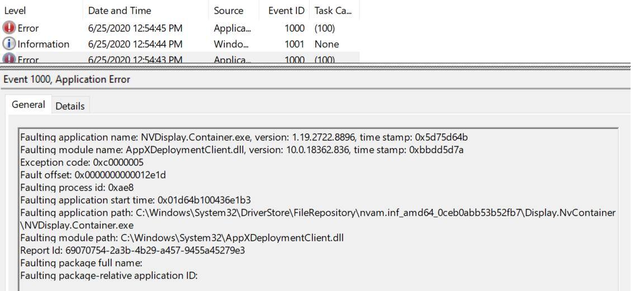Switch to the Details tab
This screenshot has width=644, height=291.
[x=70, y=106]
